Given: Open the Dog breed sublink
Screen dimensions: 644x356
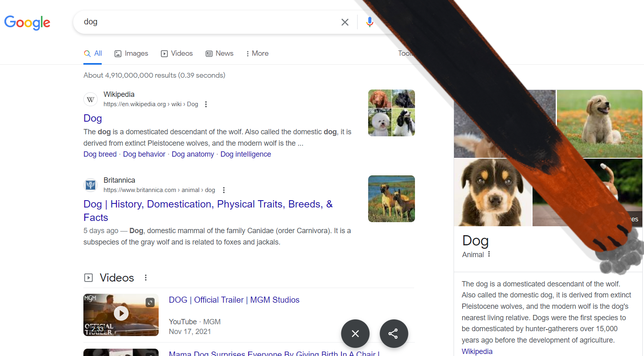Looking at the screenshot, I should tap(100, 154).
